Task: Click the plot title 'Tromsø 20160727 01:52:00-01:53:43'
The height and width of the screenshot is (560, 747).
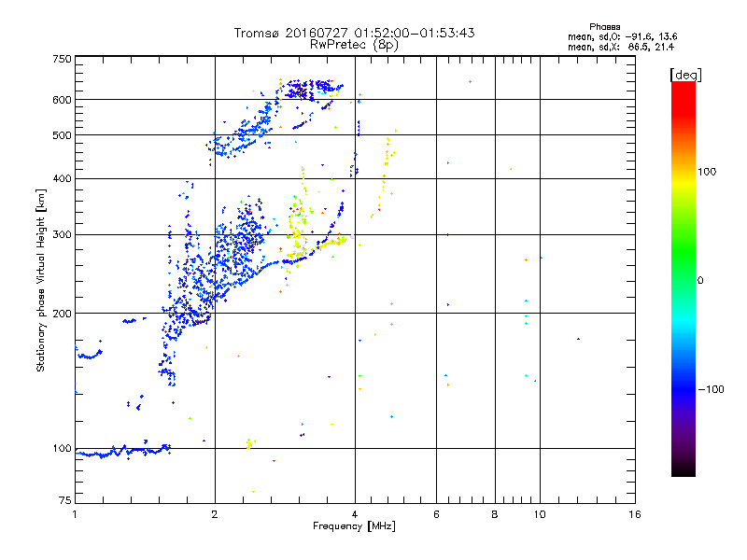Action: coord(354,33)
